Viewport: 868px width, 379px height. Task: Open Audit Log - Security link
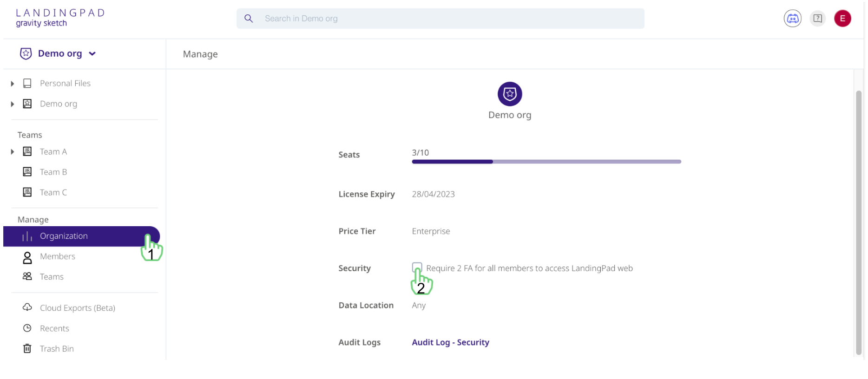(450, 342)
